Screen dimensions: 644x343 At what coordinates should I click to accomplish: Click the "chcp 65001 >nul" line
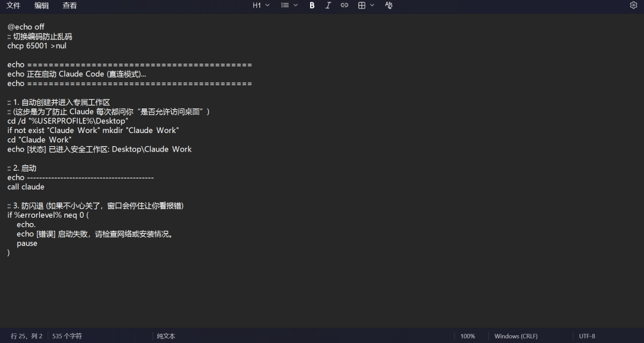[37, 45]
